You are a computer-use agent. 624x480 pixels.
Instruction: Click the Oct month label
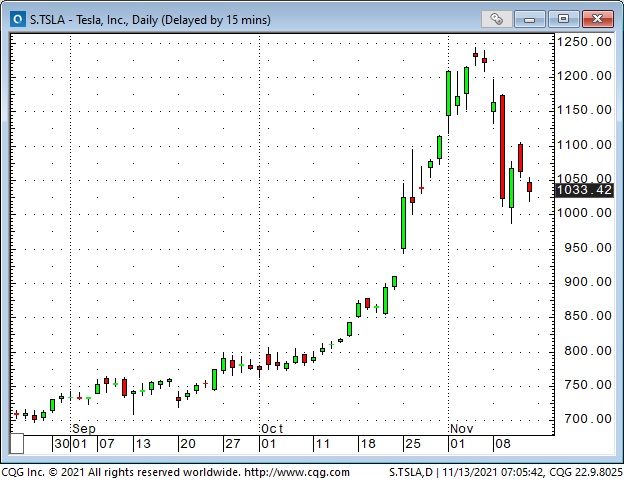[272, 429]
